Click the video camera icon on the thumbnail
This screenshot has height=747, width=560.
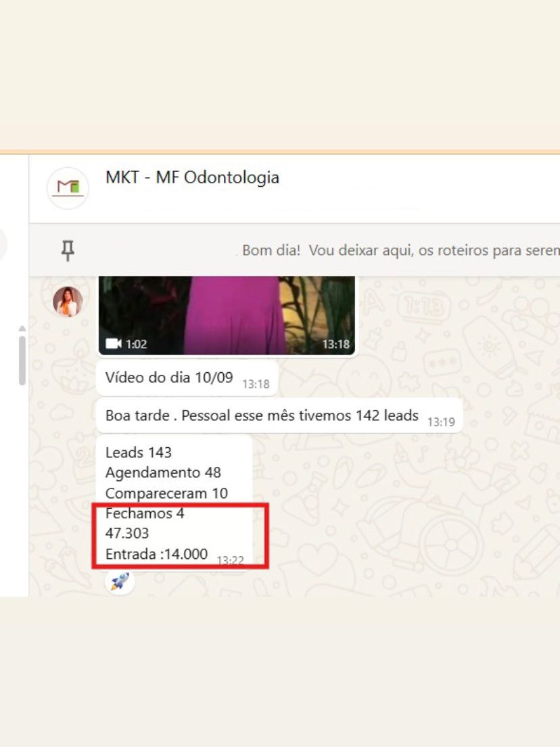click(114, 344)
